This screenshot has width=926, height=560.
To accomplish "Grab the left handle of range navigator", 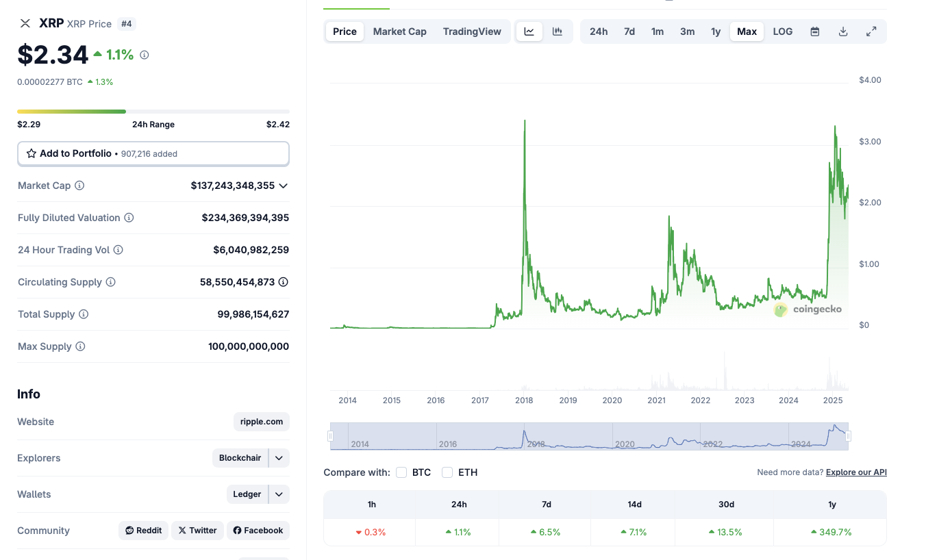I will (331, 436).
